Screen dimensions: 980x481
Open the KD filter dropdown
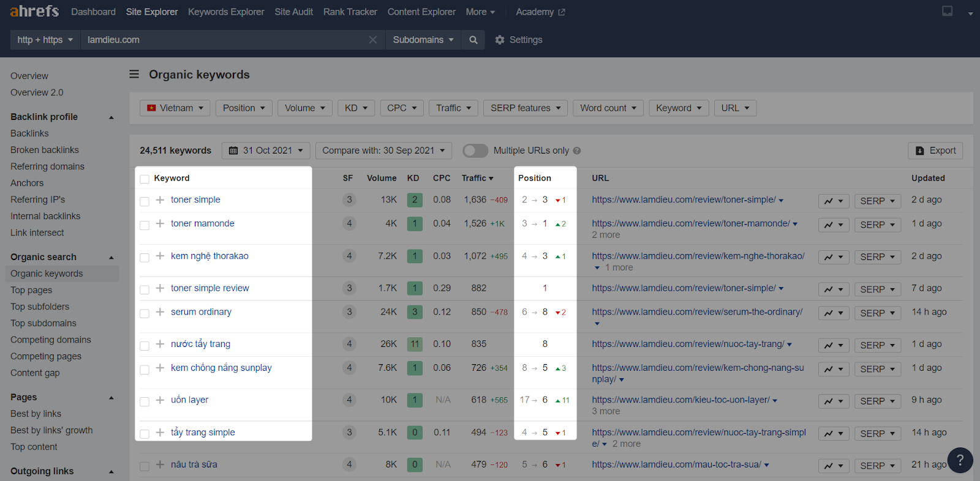(356, 108)
